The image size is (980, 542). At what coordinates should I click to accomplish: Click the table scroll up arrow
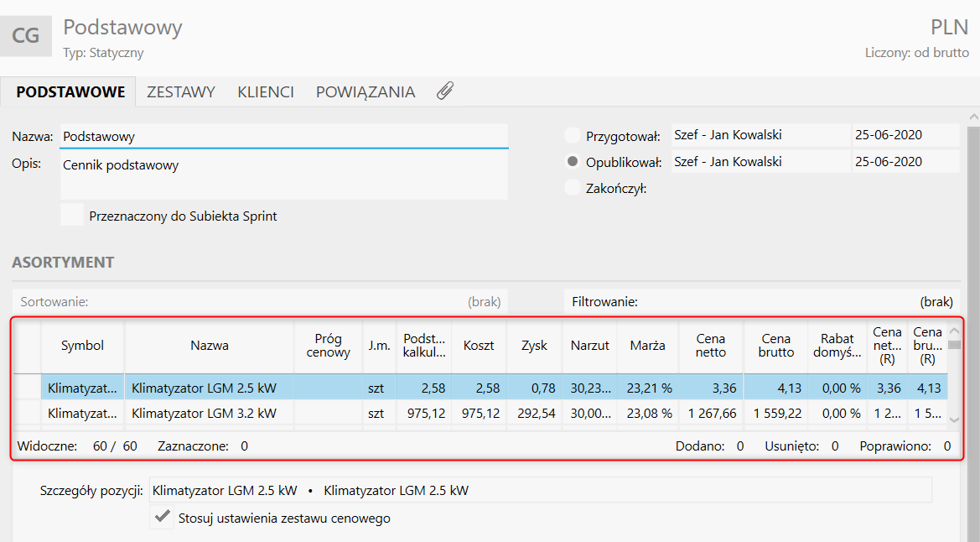pos(954,330)
